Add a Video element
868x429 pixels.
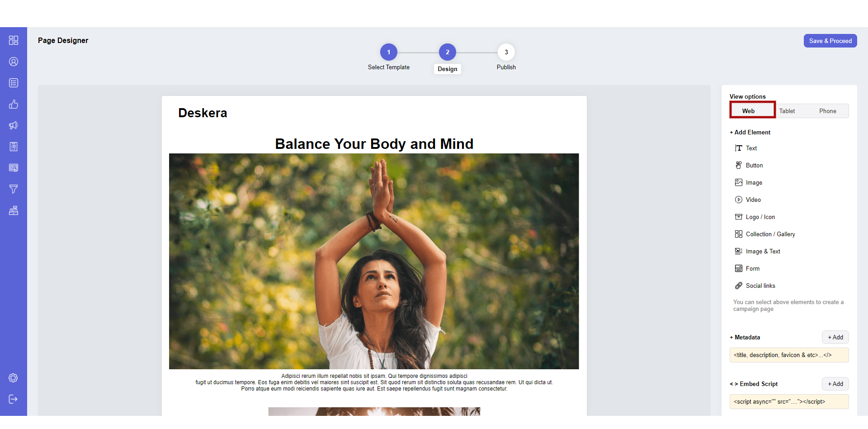748,200
